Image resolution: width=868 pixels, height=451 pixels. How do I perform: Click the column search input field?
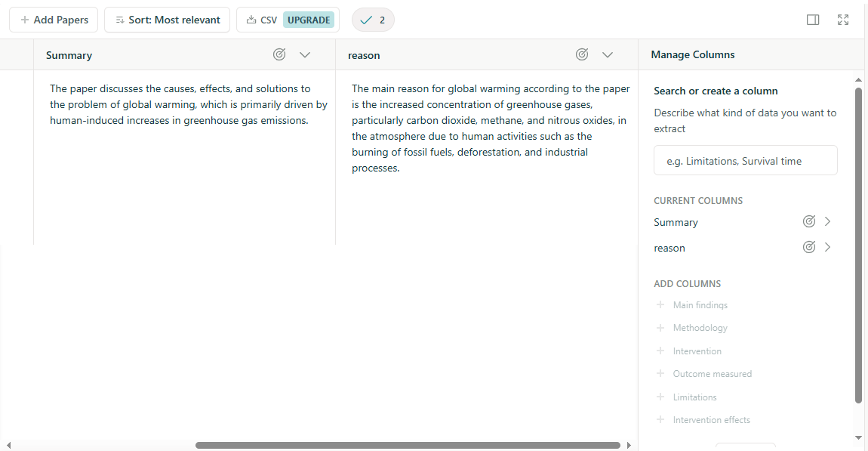746,161
